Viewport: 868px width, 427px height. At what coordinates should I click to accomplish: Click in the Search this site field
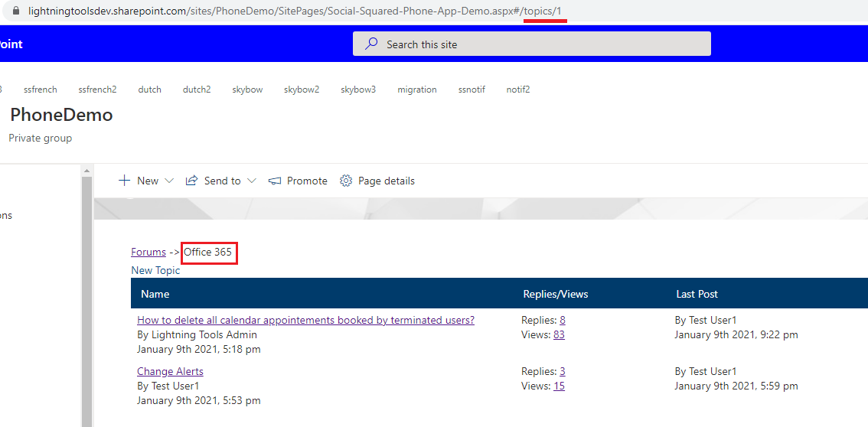pos(536,44)
